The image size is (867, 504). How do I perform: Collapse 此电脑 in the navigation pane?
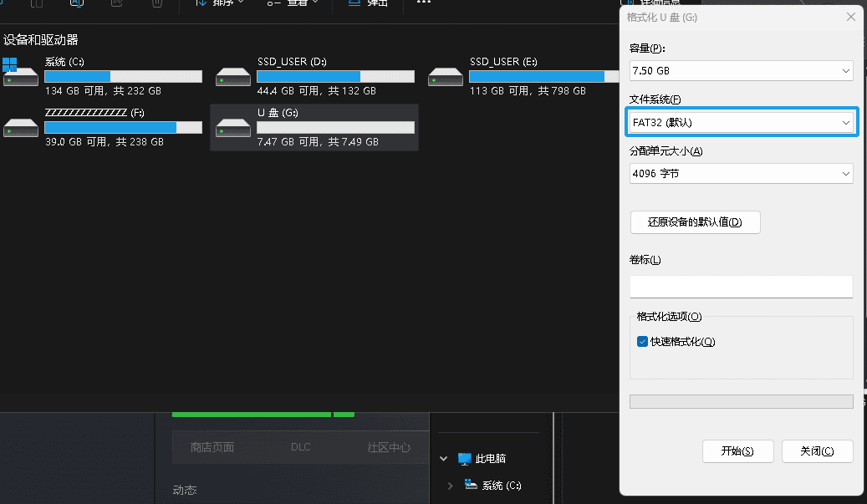[443, 458]
